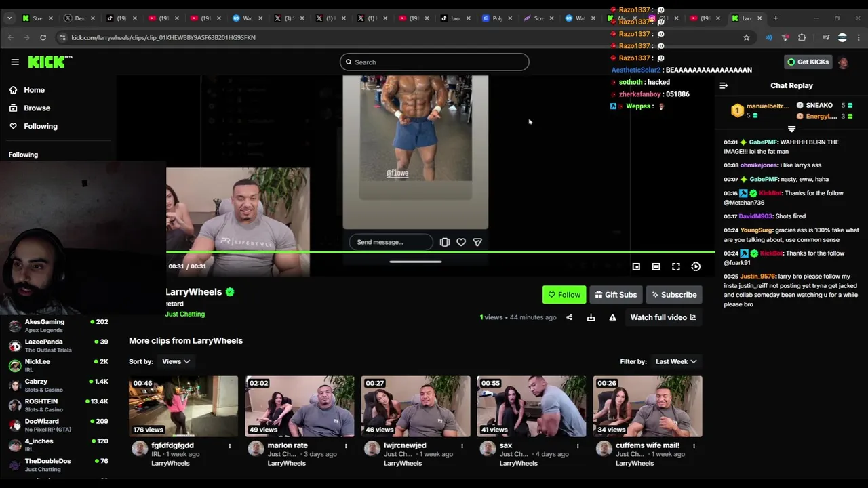Open a new browser tab
The image size is (868, 488).
pos(776,18)
